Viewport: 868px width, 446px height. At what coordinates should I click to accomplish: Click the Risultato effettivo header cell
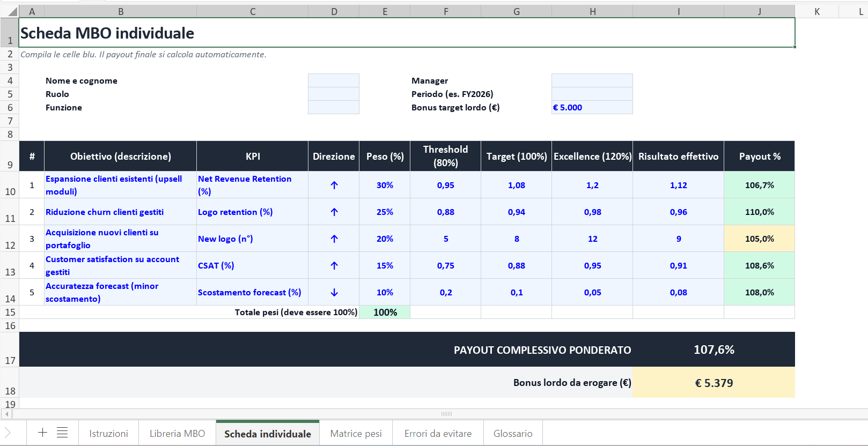coord(678,156)
